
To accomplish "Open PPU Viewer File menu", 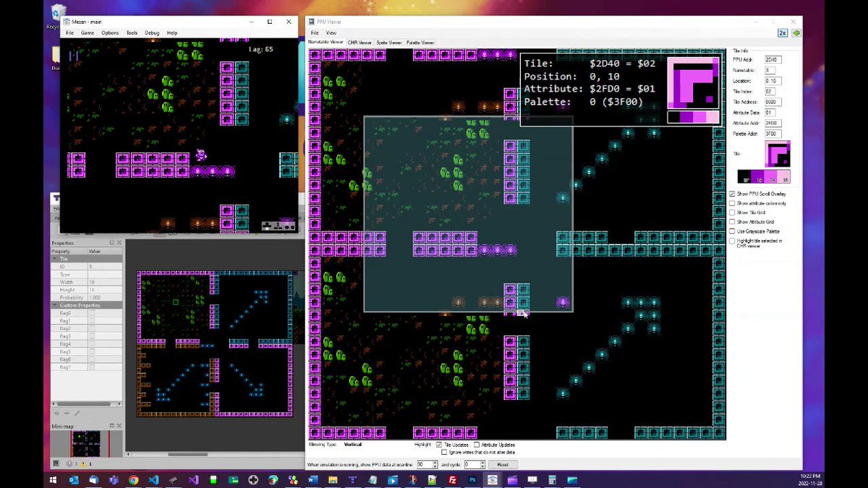I will (x=315, y=33).
